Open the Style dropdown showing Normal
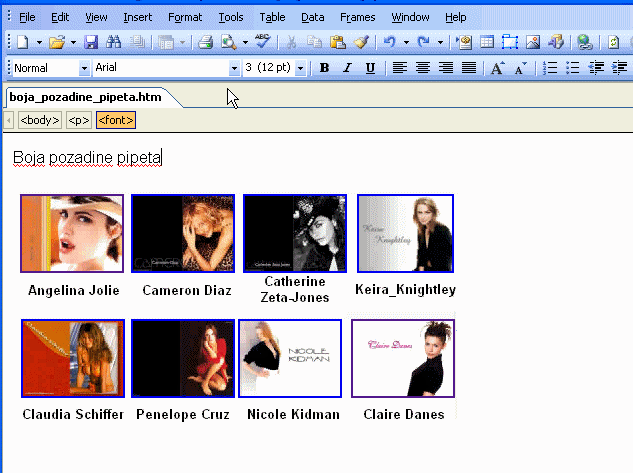633x473 pixels. (83, 68)
